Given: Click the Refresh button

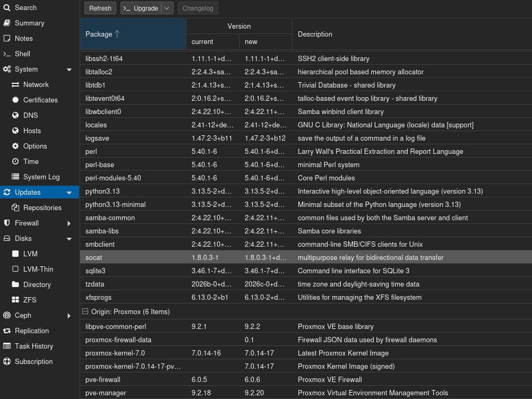Looking at the screenshot, I should pos(100,8).
